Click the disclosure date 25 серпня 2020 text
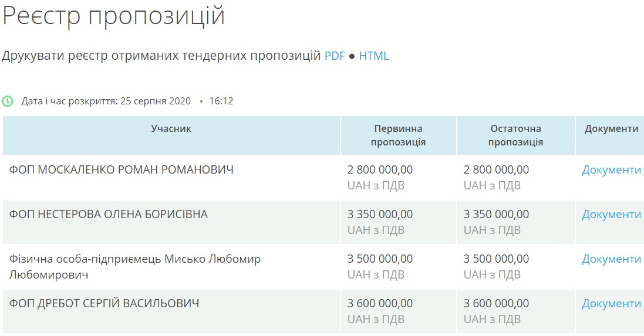This screenshot has width=644, height=336. (x=156, y=101)
